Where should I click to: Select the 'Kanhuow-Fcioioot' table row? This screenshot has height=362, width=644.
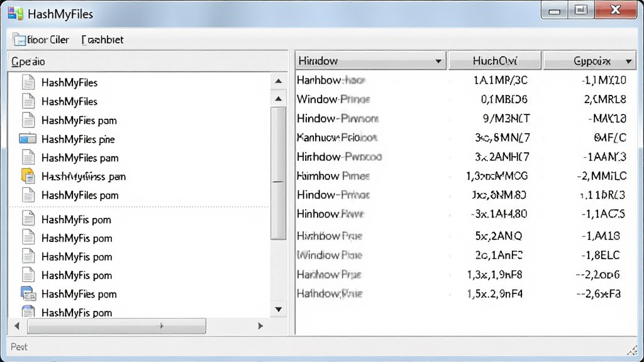[x=466, y=138]
